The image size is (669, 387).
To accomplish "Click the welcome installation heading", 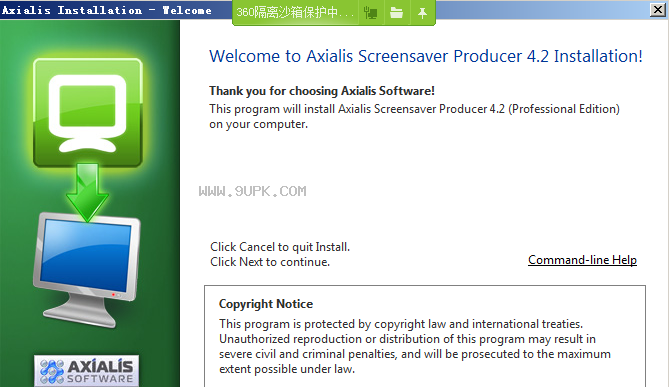I will [426, 56].
